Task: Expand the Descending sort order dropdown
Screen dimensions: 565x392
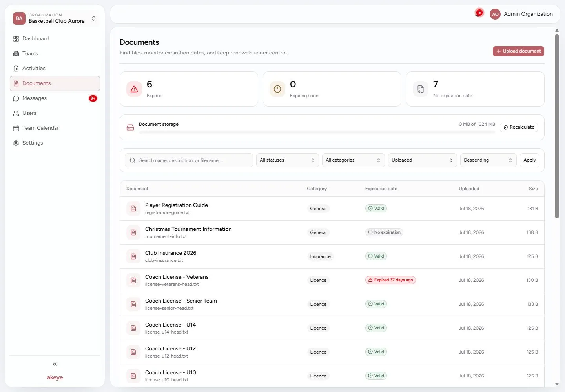Action: click(488, 160)
